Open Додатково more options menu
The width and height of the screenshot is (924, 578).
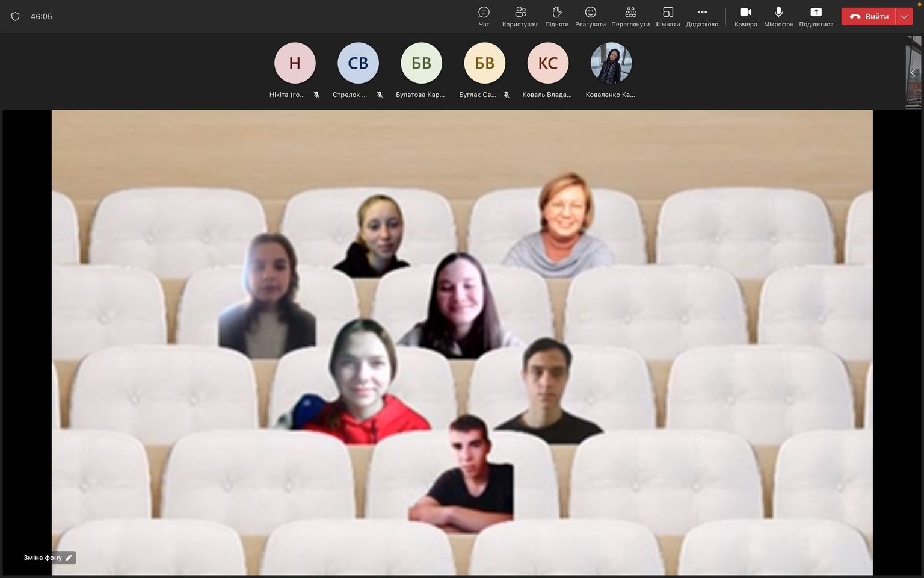[702, 16]
